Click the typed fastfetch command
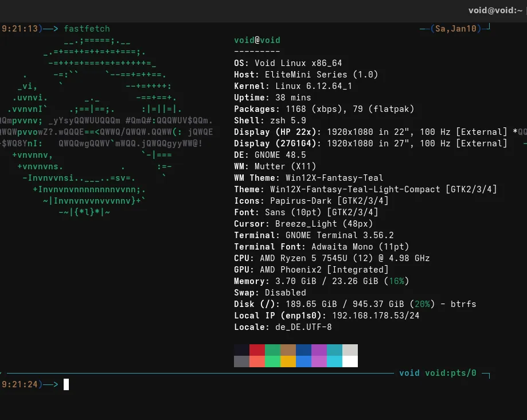 (x=87, y=29)
